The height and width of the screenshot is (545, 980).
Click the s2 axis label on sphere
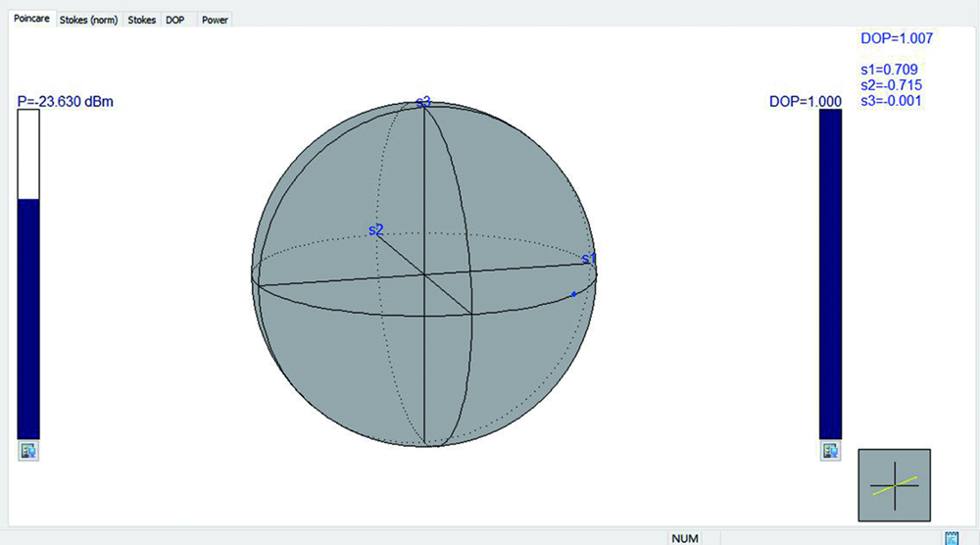point(375,229)
